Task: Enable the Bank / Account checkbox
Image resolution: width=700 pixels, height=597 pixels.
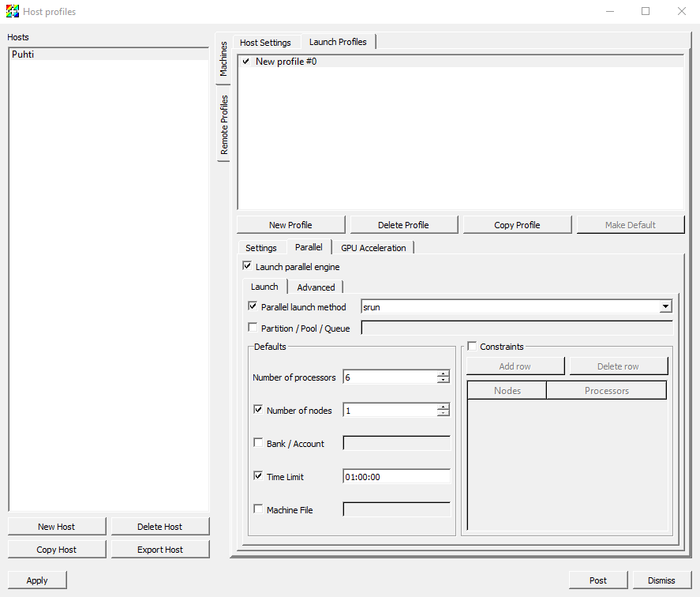Action: click(258, 443)
